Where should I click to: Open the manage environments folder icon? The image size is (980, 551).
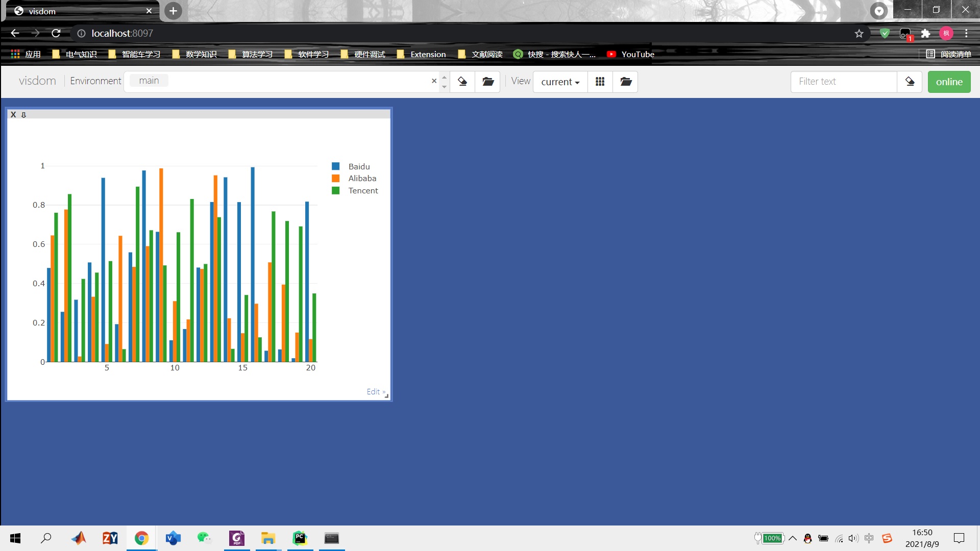coord(488,82)
